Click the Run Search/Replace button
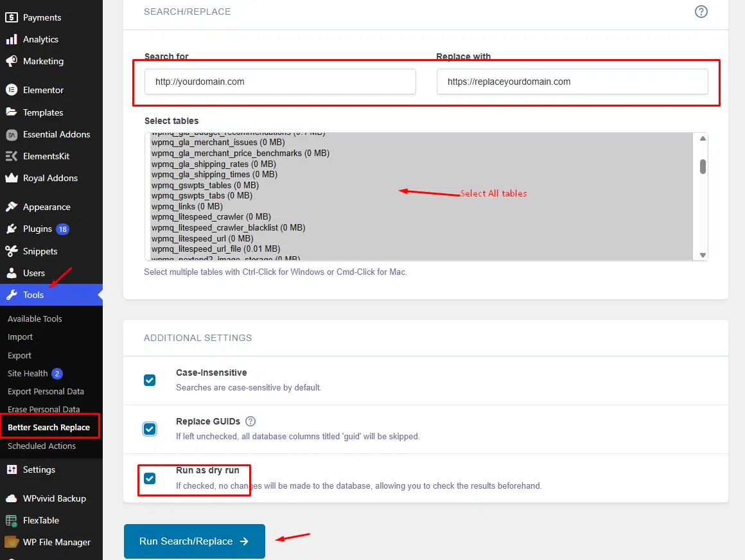 pos(195,541)
